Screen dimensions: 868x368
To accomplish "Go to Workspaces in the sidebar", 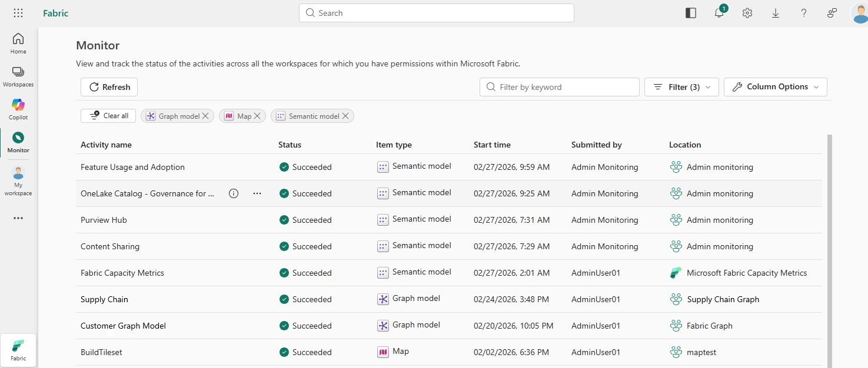I will [18, 76].
